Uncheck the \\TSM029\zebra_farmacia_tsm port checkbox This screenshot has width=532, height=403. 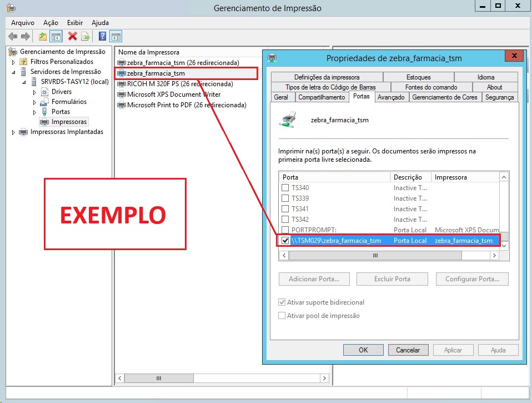click(x=285, y=241)
